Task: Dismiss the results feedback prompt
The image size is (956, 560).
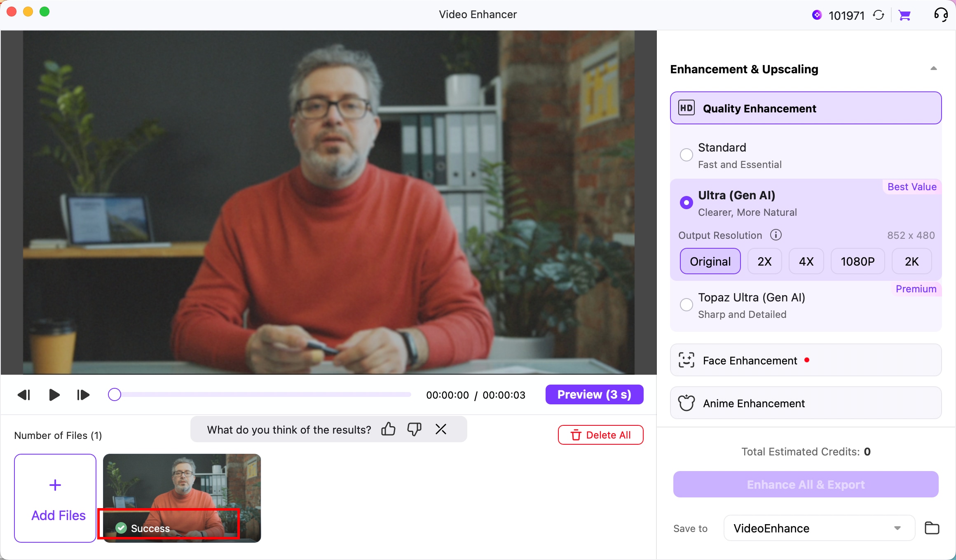Action: click(441, 429)
